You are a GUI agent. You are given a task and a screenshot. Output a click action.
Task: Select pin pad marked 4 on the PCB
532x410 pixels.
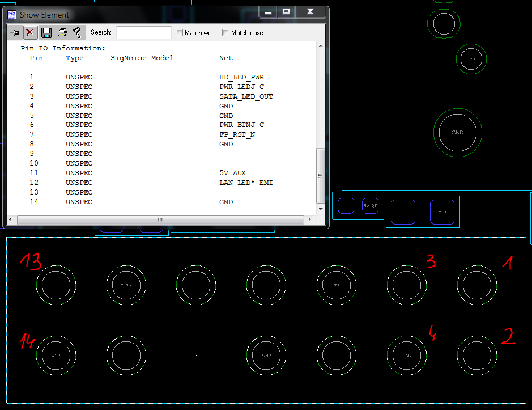[x=406, y=356]
